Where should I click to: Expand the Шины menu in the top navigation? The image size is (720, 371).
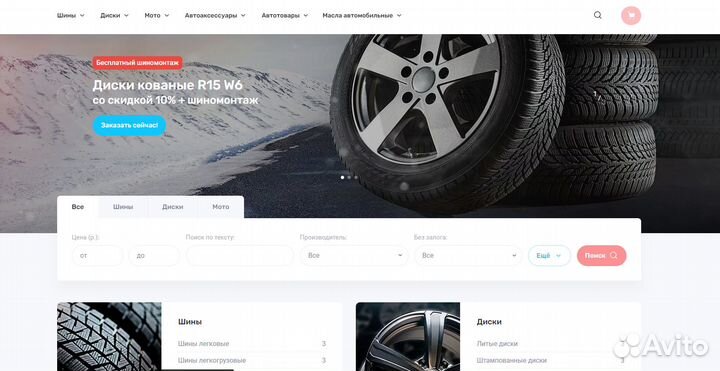[71, 15]
